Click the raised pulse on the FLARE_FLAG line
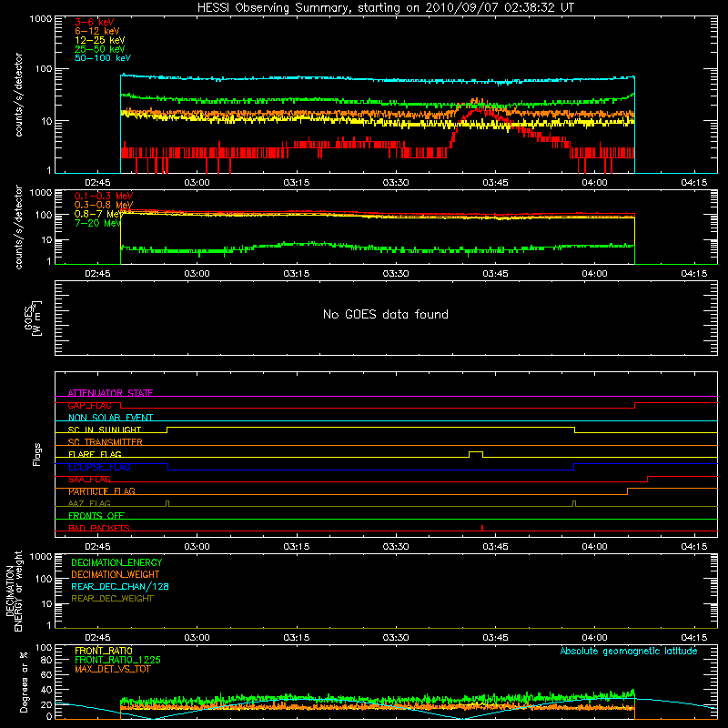The height and width of the screenshot is (728, 728). pos(476,453)
